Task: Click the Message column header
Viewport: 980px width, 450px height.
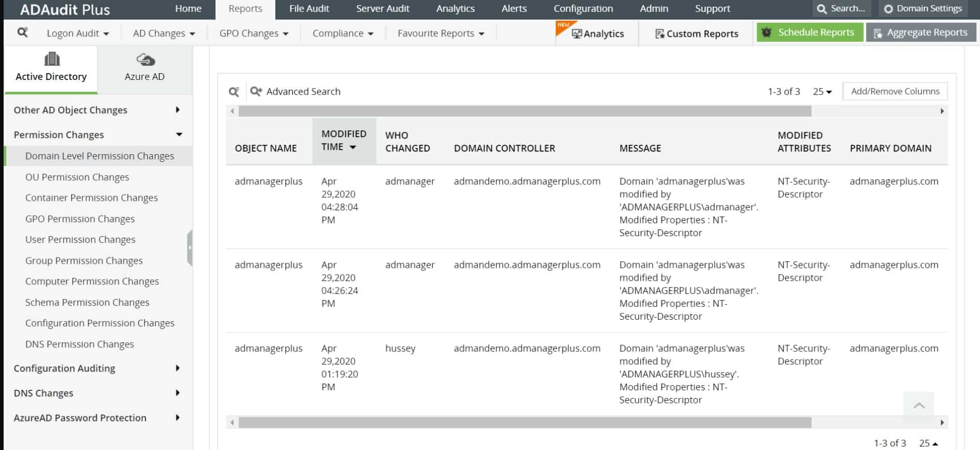Action: click(x=640, y=148)
